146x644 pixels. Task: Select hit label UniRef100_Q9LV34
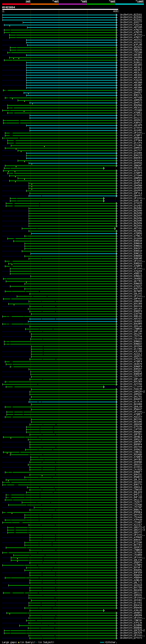click(x=131, y=560)
